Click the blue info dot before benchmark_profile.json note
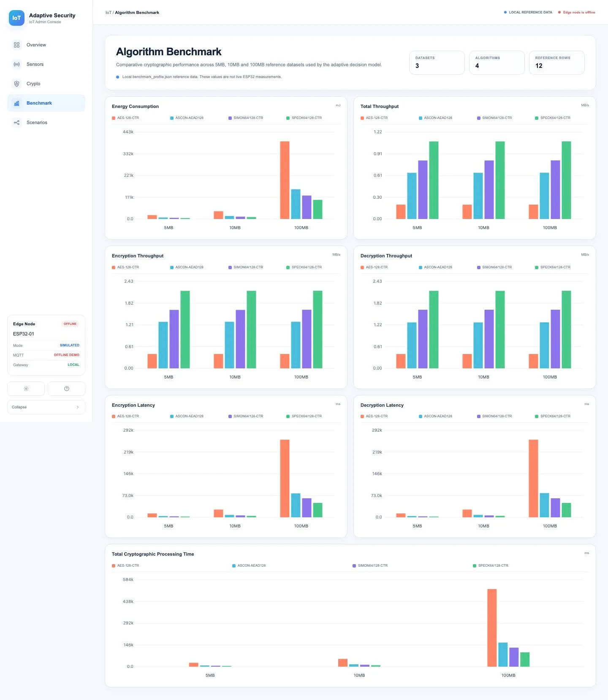The height and width of the screenshot is (700, 608). [117, 77]
